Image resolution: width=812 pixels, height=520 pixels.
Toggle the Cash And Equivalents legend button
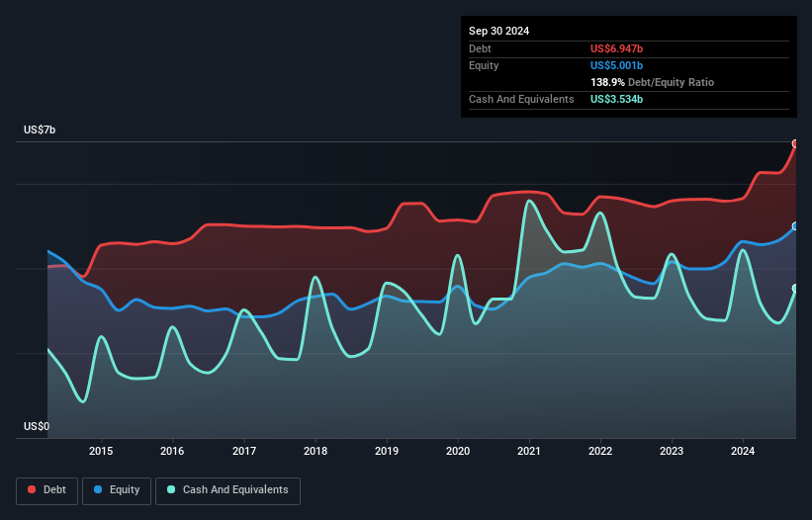(227, 490)
